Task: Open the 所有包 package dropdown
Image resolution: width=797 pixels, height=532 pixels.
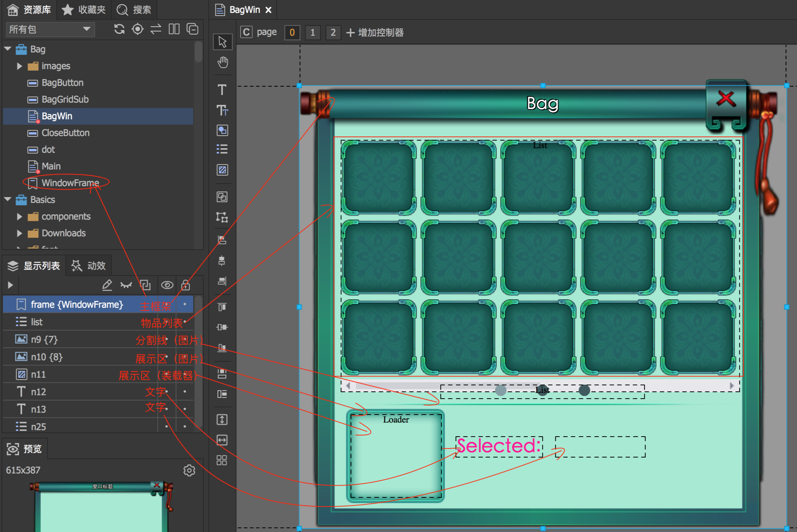Action: 50,29
